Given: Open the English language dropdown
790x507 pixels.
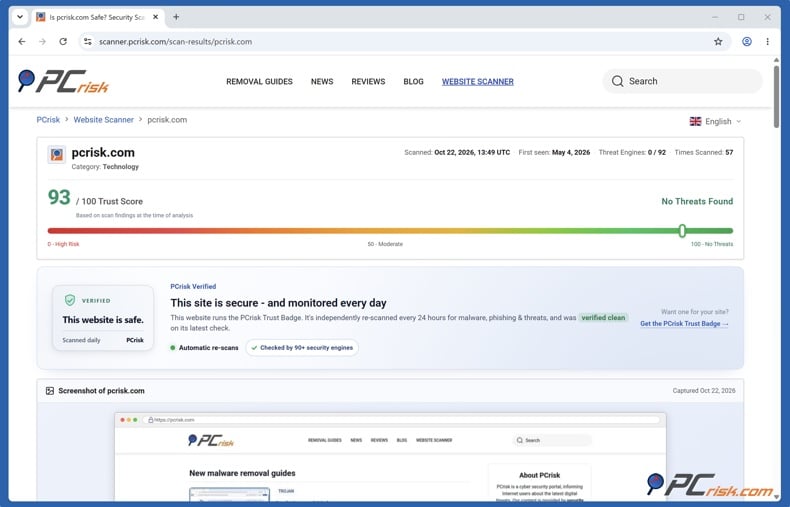Looking at the screenshot, I should [x=715, y=121].
